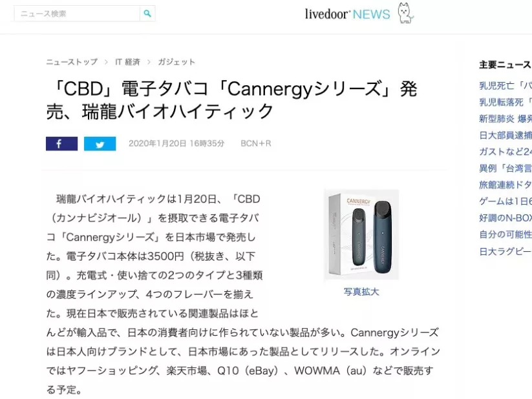Open headline starting with 好調のN-BOX
The image size is (532, 399).
505,218
